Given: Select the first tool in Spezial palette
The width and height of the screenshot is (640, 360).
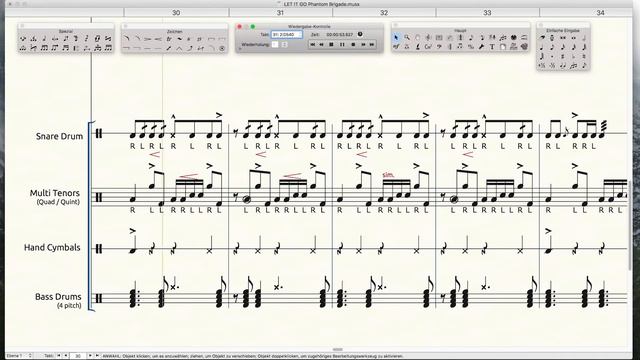Looking at the screenshot, I should click(22, 39).
